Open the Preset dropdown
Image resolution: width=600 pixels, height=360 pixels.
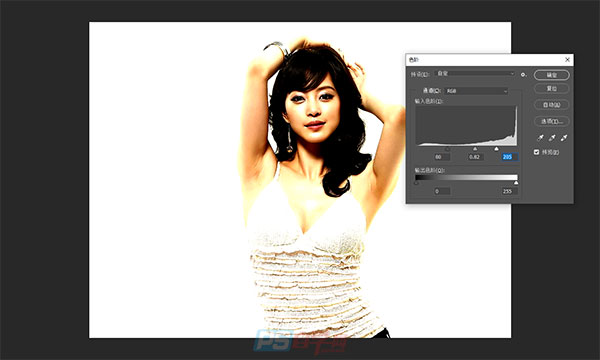tap(474, 73)
